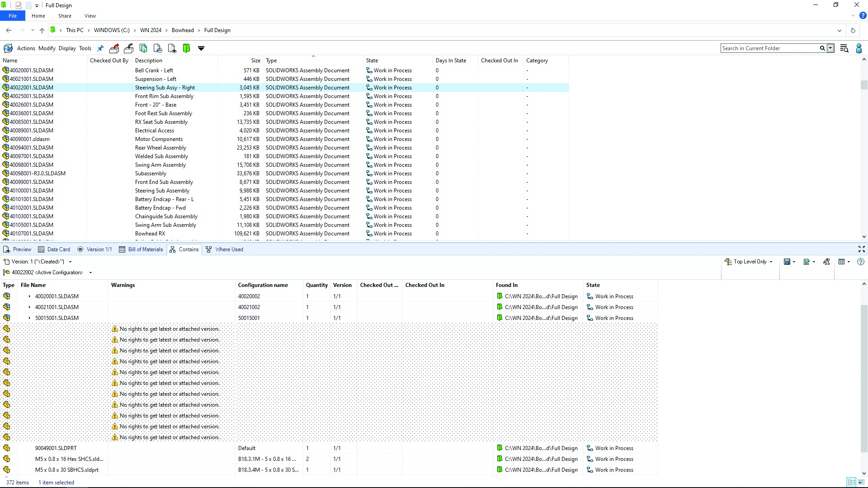Select the Bill of Materials tab
868x488 pixels.
tap(145, 249)
